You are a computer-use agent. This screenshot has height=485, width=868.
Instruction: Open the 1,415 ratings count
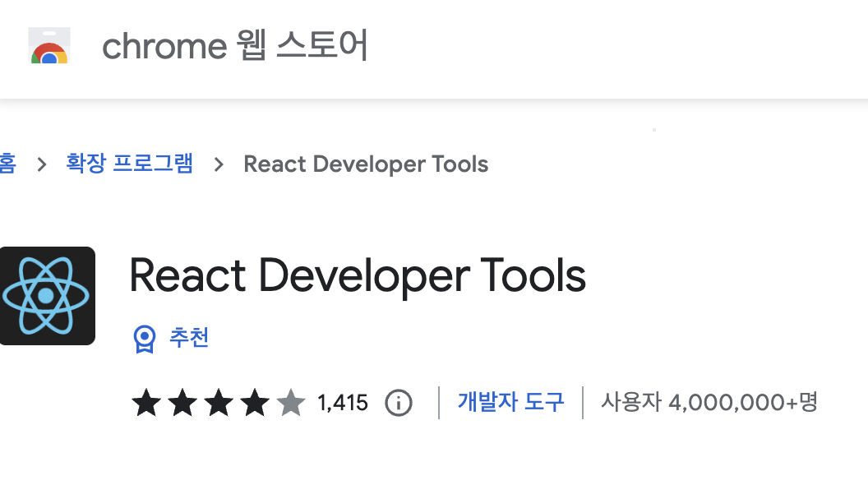pos(343,403)
